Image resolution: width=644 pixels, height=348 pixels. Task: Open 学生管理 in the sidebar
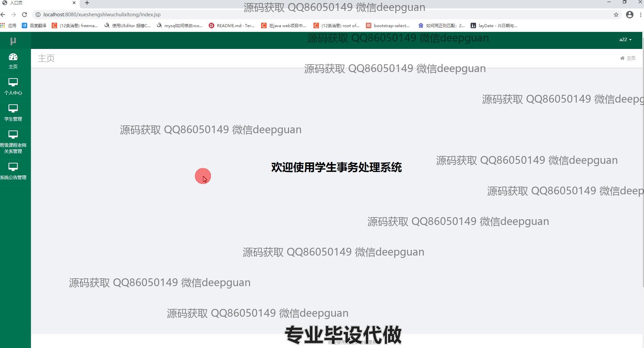(13, 112)
